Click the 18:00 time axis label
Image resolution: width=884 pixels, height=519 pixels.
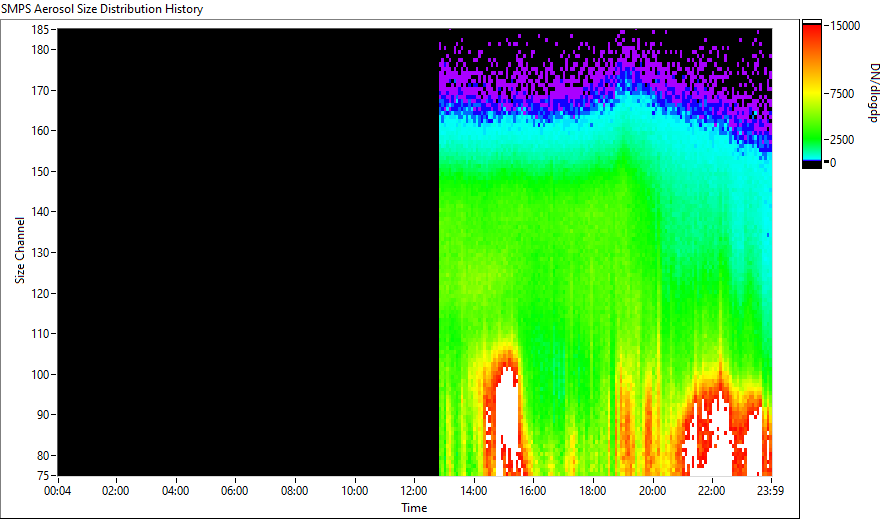point(593,491)
